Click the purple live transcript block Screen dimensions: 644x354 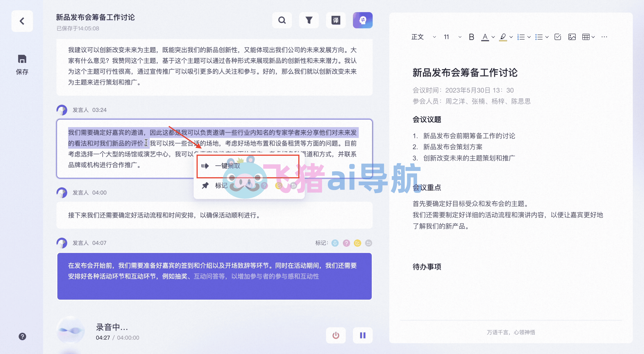point(214,276)
